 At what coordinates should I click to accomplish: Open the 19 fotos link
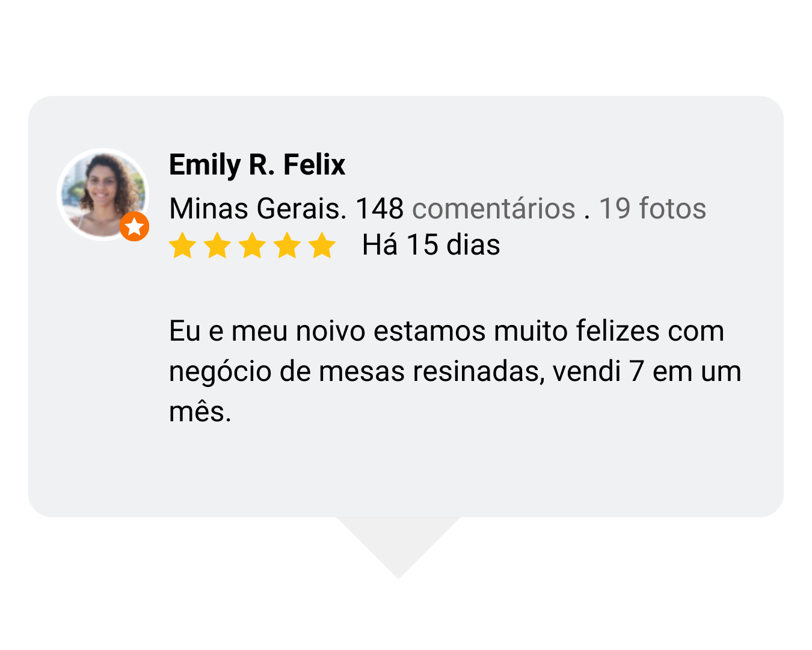click(652, 209)
